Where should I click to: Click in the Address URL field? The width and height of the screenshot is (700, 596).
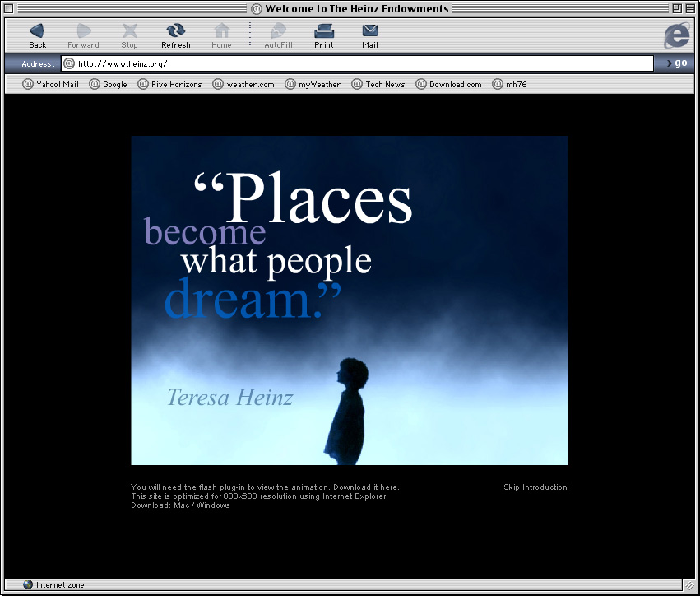(362, 63)
